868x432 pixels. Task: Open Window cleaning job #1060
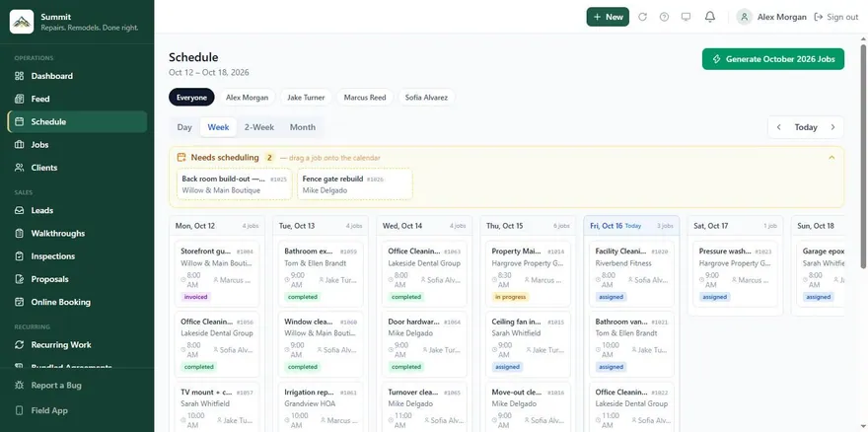[321, 344]
